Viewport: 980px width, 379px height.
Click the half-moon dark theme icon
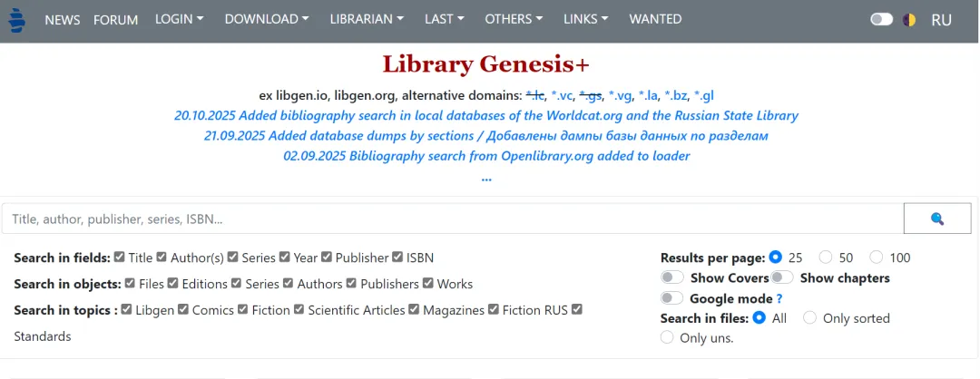[x=908, y=20]
